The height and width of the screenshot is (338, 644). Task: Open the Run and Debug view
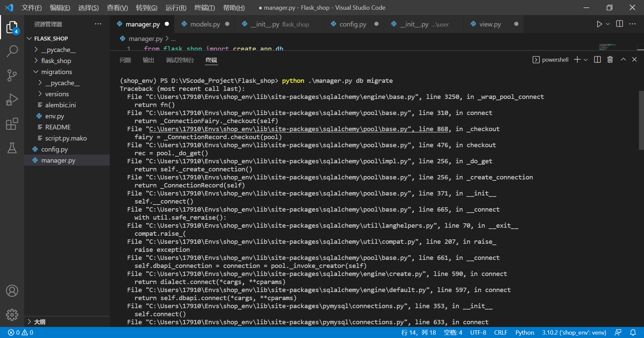click(12, 100)
